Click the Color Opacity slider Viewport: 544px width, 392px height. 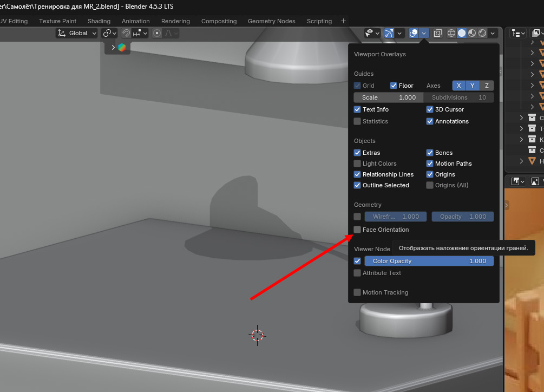[429, 261]
